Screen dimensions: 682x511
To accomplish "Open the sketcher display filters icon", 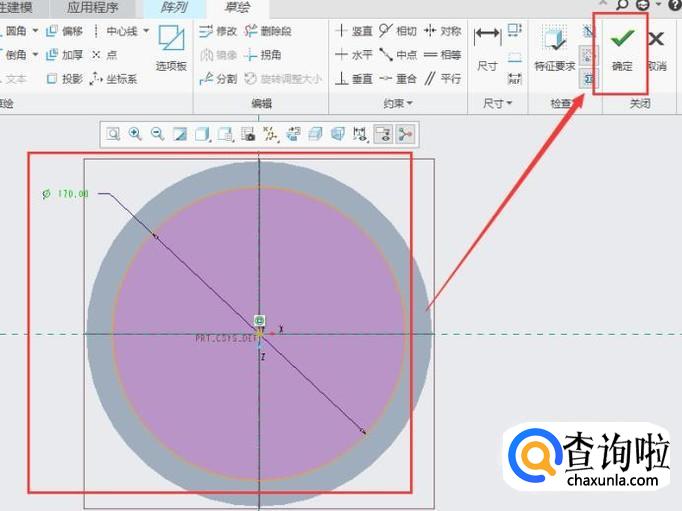I will [360, 134].
